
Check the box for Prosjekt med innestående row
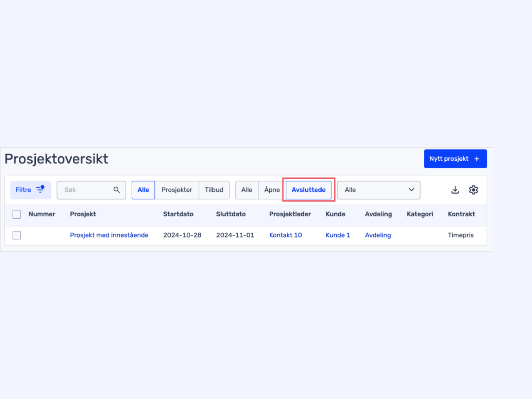17,235
